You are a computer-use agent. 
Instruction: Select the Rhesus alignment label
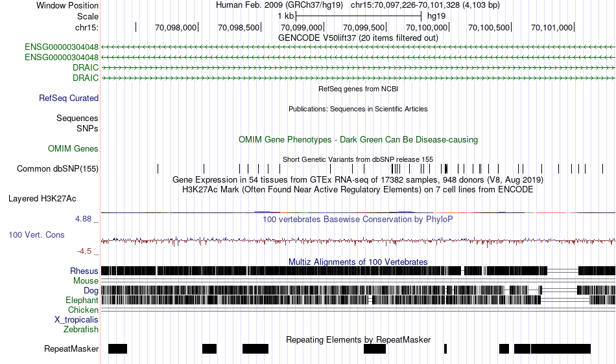pyautogui.click(x=84, y=271)
